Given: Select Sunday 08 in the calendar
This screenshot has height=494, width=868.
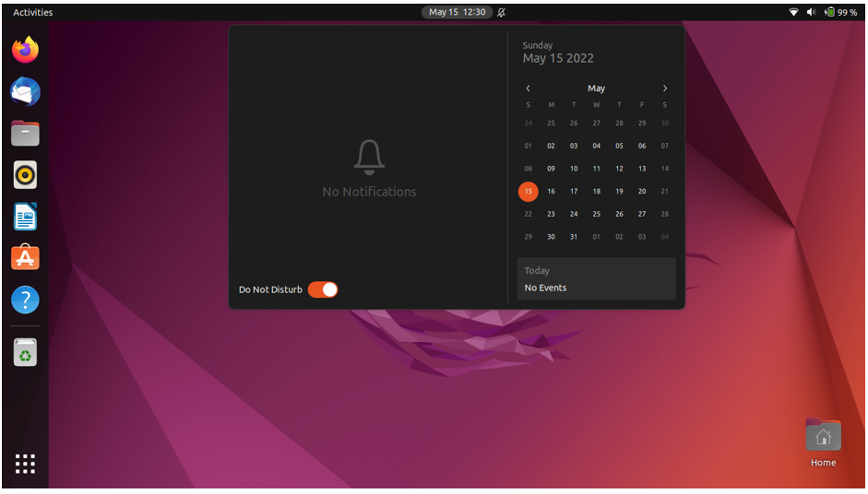Looking at the screenshot, I should [529, 169].
